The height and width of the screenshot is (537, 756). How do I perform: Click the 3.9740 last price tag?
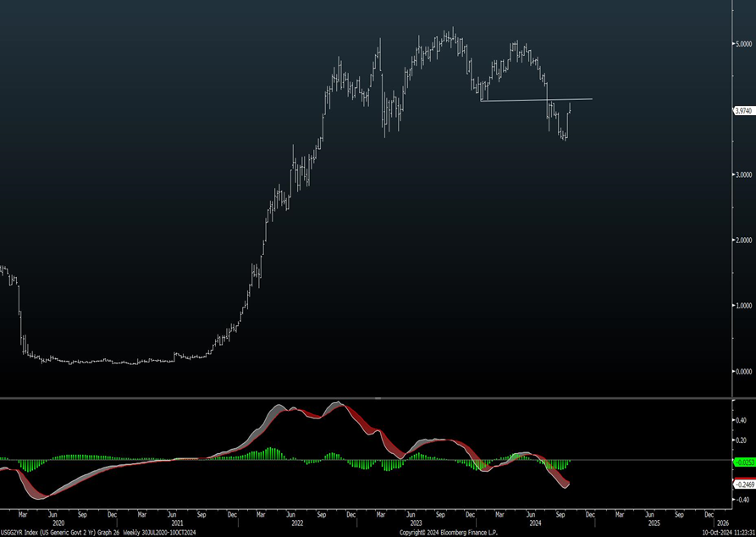(743, 111)
